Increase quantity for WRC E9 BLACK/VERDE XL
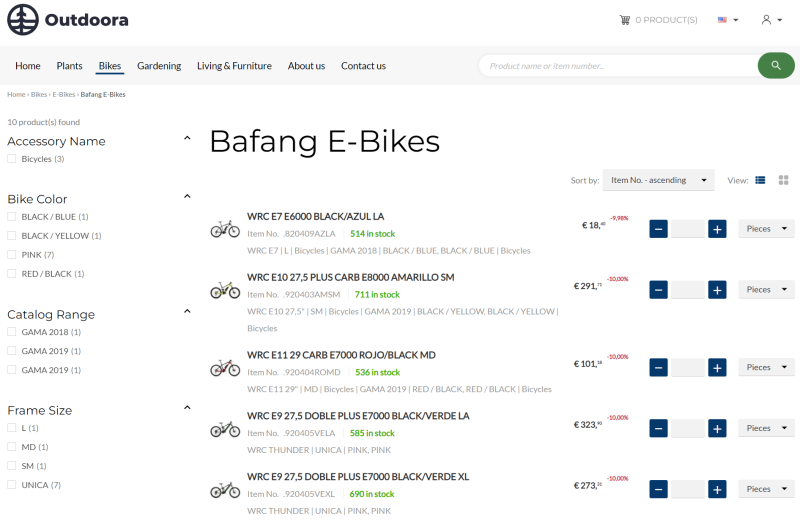 pyautogui.click(x=717, y=489)
